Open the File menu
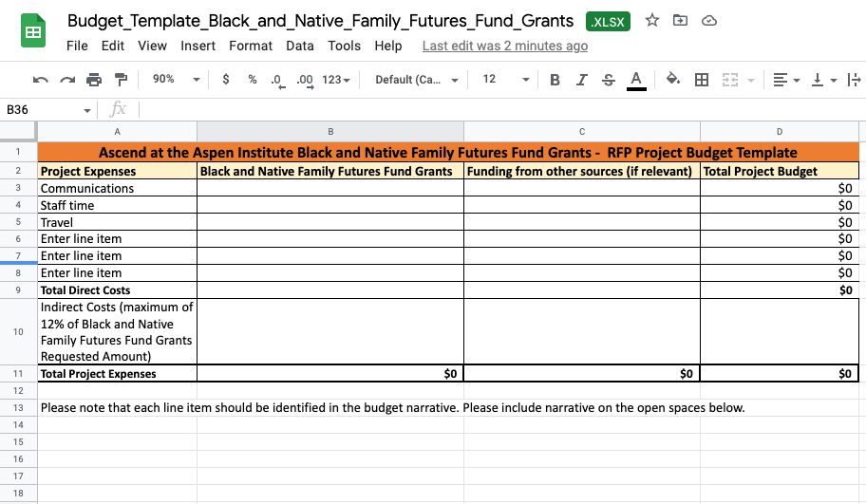 [x=77, y=46]
